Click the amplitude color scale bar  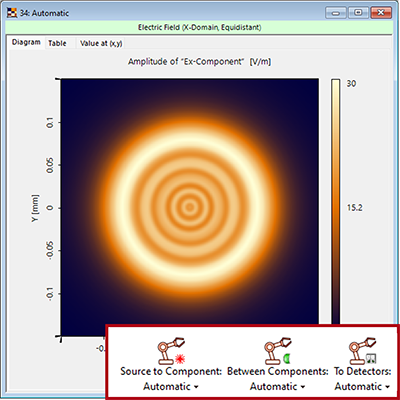tap(336, 201)
